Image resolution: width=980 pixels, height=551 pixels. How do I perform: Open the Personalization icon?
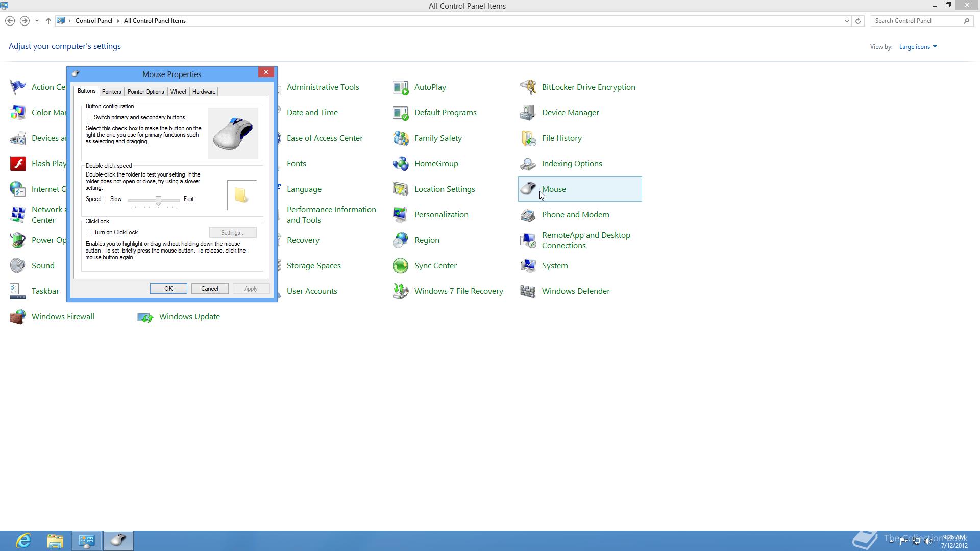[x=400, y=215]
